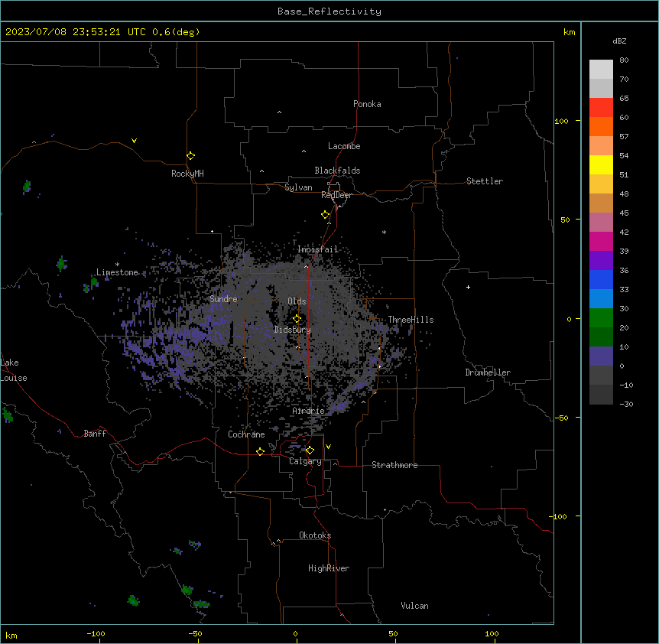The image size is (659, 644).
Task: Click the Airdrie label
Action: (x=309, y=411)
